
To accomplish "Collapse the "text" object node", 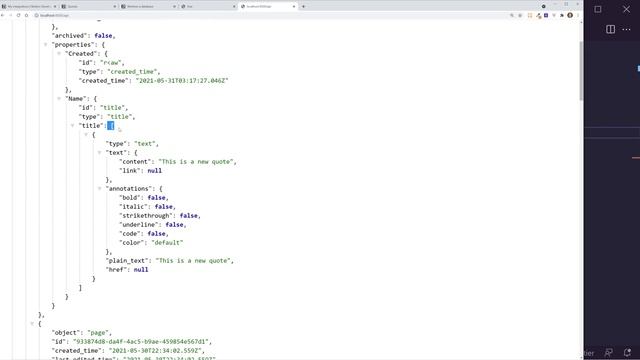I will pos(99,152).
